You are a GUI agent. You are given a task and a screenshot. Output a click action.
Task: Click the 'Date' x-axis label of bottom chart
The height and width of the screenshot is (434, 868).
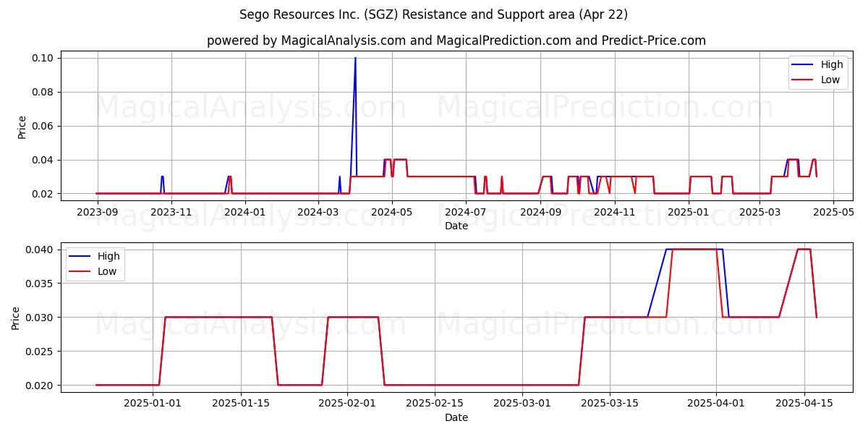pos(456,417)
